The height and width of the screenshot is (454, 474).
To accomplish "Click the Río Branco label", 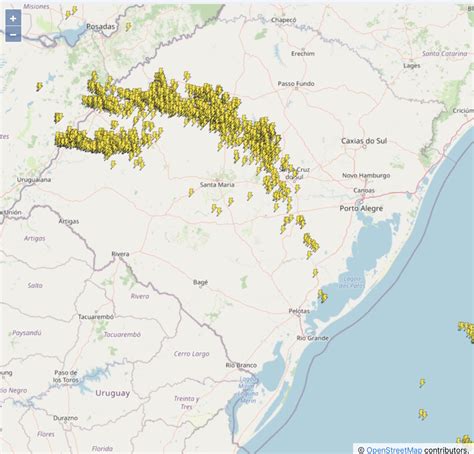I will [241, 365].
